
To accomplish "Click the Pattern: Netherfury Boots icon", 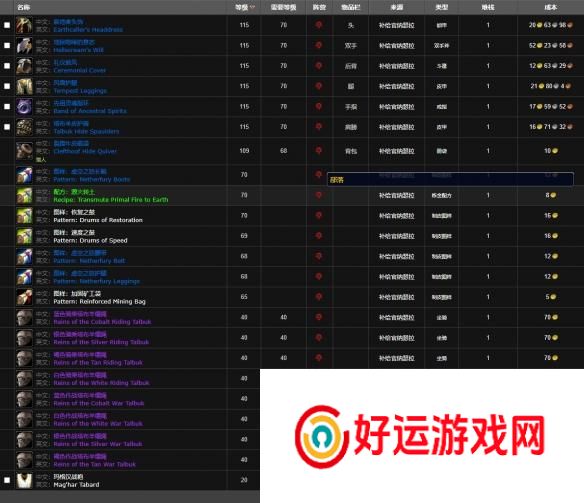I will pos(24,175).
